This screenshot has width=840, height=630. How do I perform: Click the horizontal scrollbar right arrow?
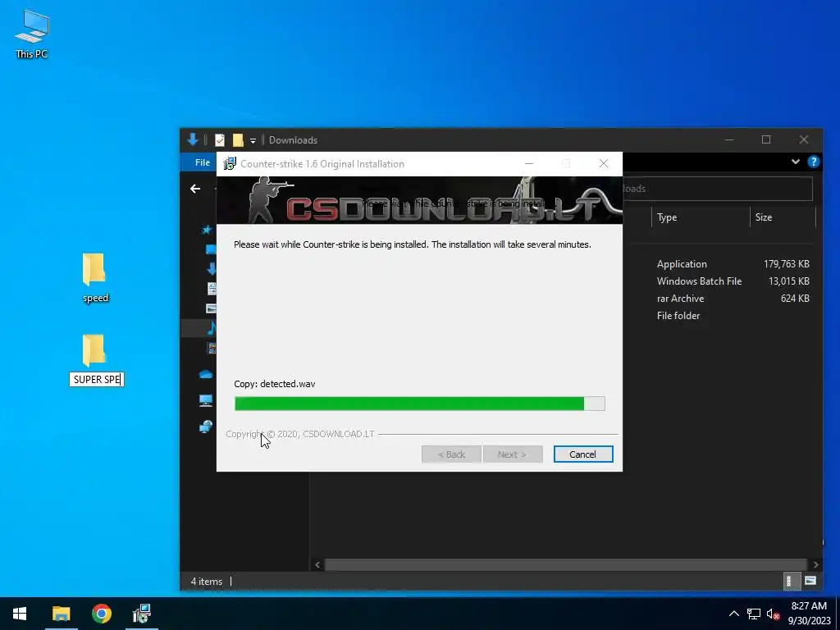click(x=815, y=564)
